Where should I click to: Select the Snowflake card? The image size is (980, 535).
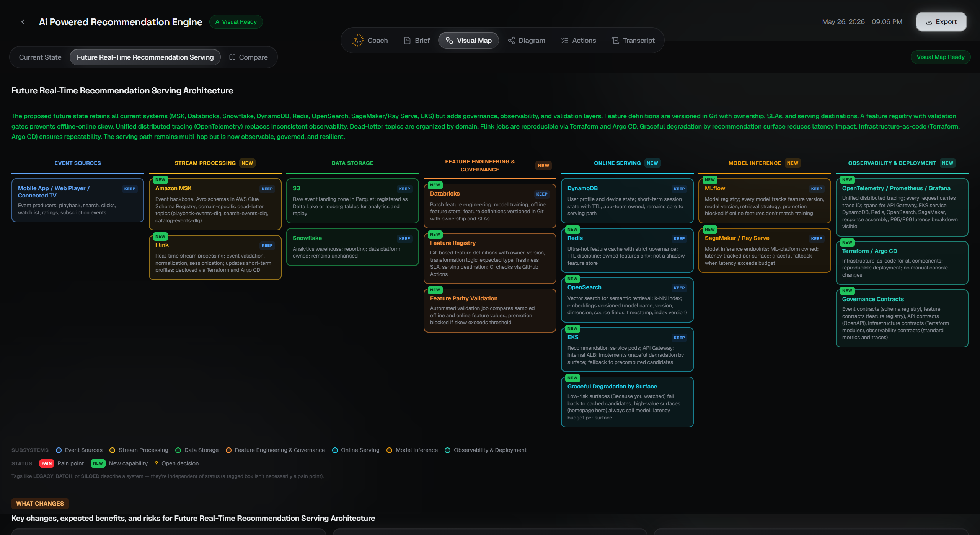pos(352,247)
